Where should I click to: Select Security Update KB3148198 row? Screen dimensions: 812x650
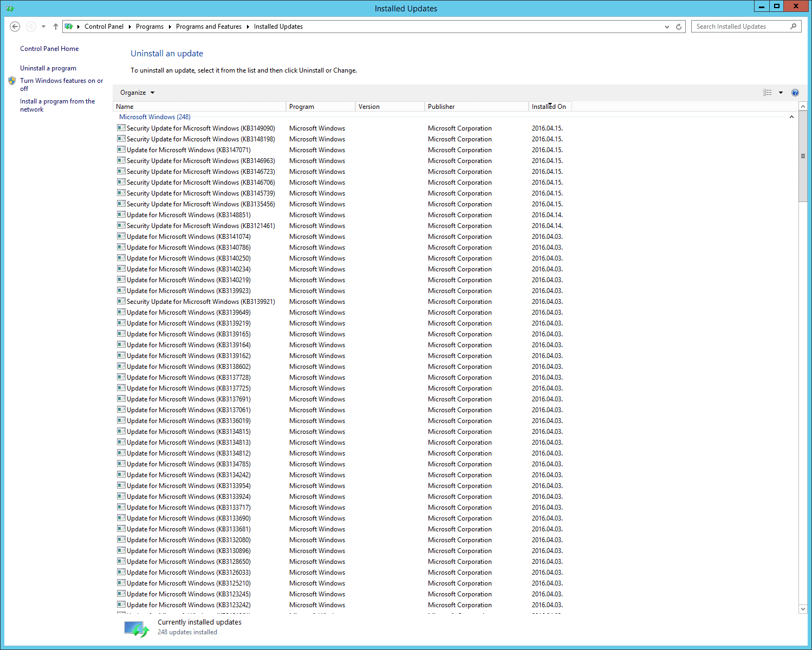click(341, 139)
